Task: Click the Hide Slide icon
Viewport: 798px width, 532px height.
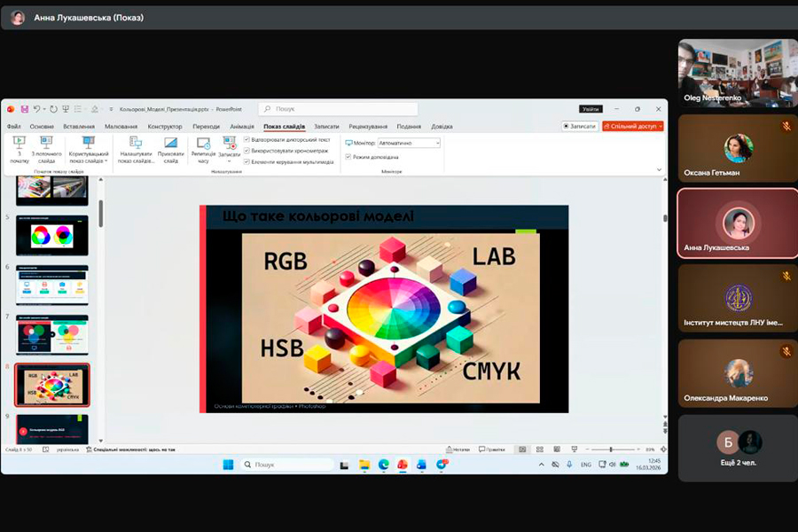Action: [170, 143]
